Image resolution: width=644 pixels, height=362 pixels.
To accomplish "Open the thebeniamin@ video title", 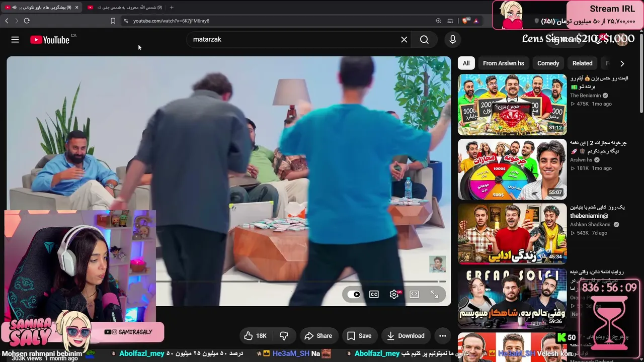I will [x=597, y=212].
